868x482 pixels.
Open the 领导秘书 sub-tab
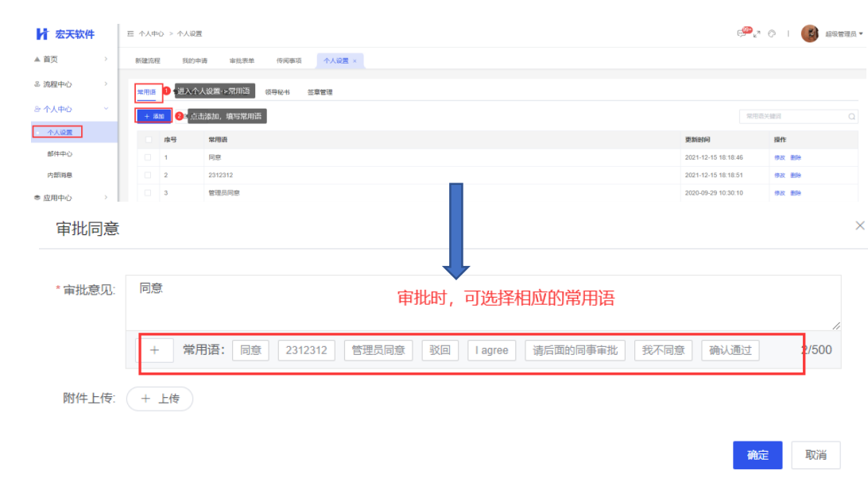coord(277,92)
